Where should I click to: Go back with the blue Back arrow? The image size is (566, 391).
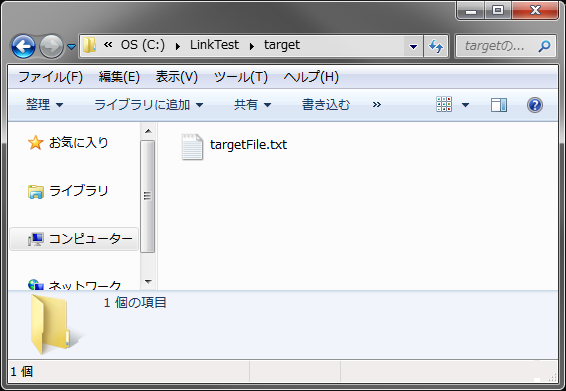(x=23, y=46)
